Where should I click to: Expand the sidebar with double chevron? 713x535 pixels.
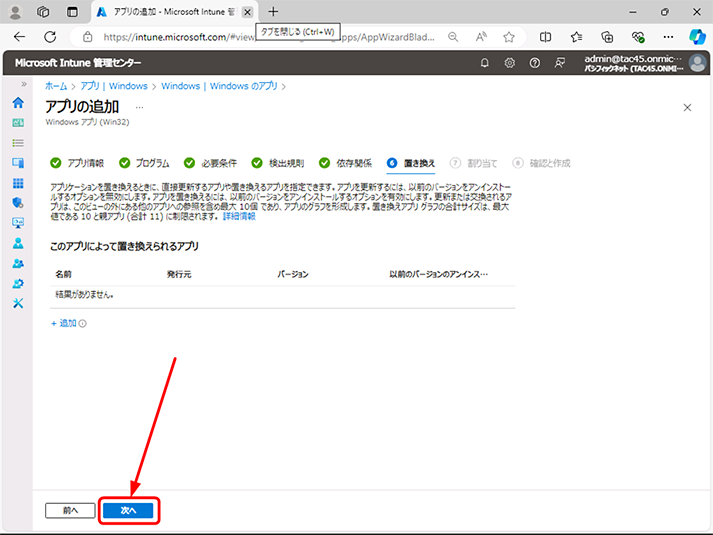(x=24, y=84)
